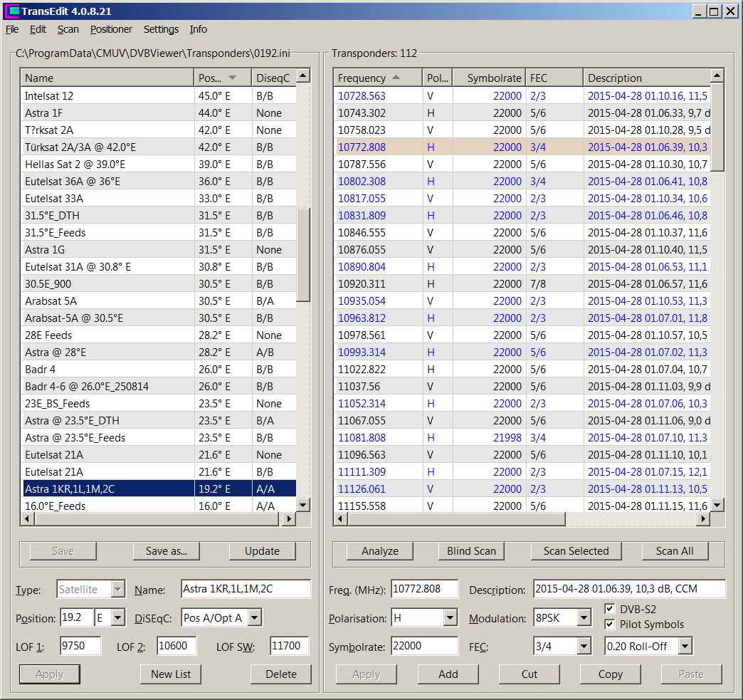The image size is (743, 700).
Task: Open the Scan menu
Action: [68, 29]
